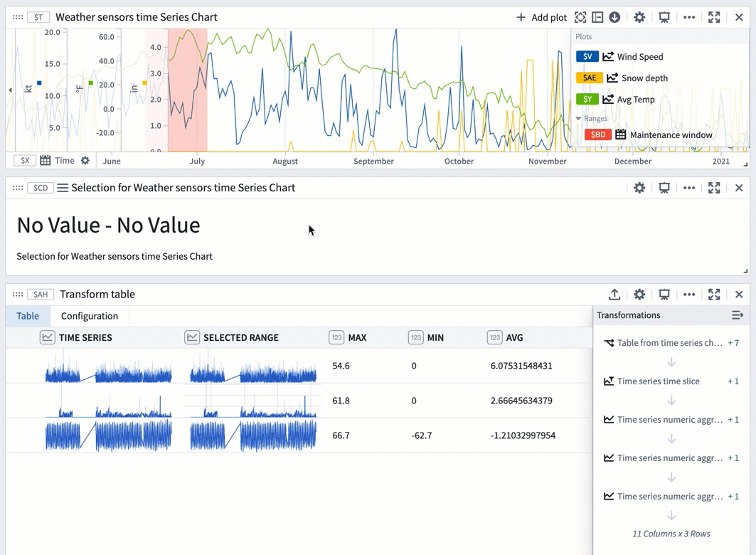
Task: Click the presentation icon in the Transform table header
Action: point(664,295)
